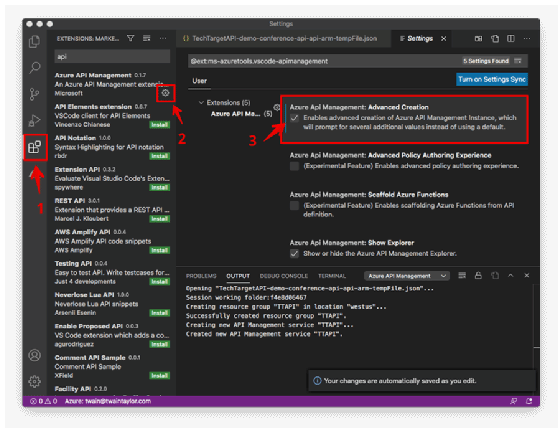
Task: Click the auto-saved changes notification
Action: [x=421, y=381]
